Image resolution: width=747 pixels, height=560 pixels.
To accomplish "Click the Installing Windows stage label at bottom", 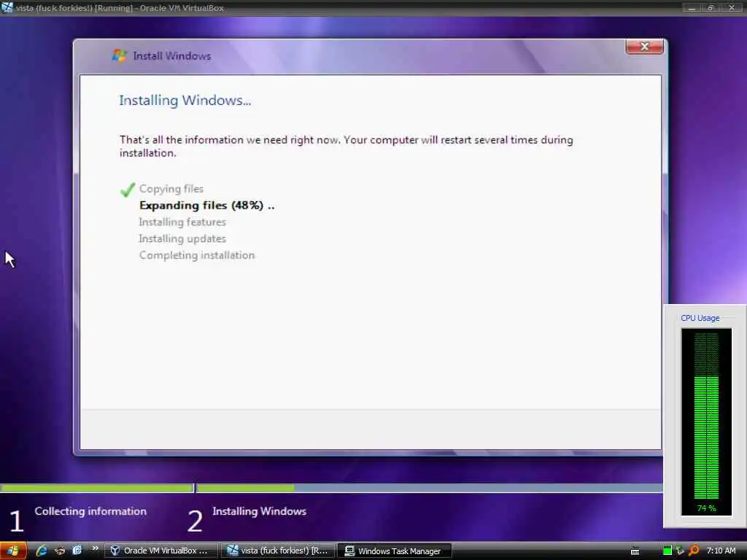I will (x=259, y=511).
